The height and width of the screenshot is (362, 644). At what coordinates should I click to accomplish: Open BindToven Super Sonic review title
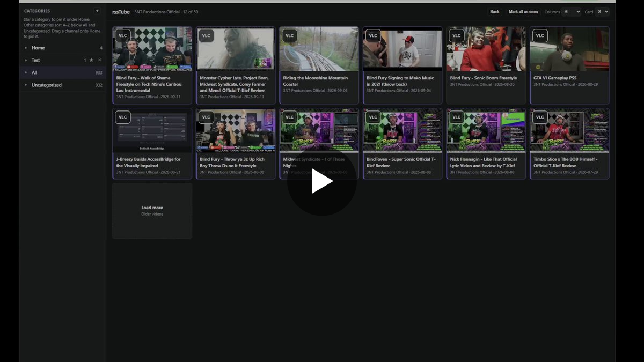coord(401,162)
